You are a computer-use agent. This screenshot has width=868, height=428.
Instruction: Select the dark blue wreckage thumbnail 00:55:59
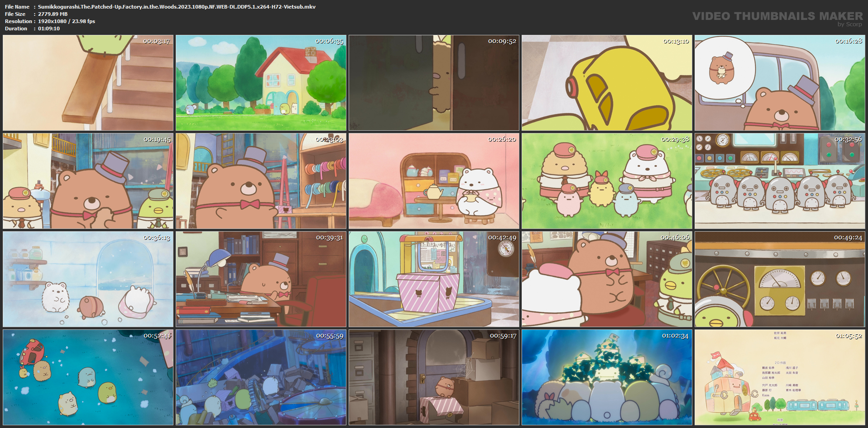tap(261, 377)
